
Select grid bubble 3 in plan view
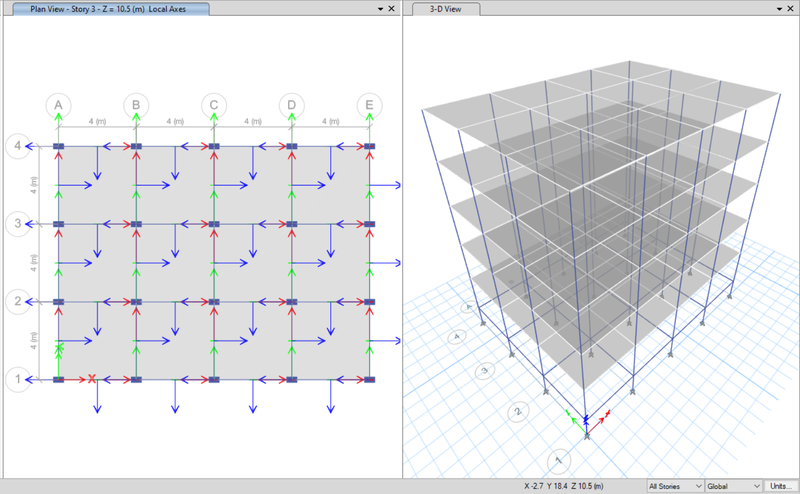pyautogui.click(x=18, y=224)
